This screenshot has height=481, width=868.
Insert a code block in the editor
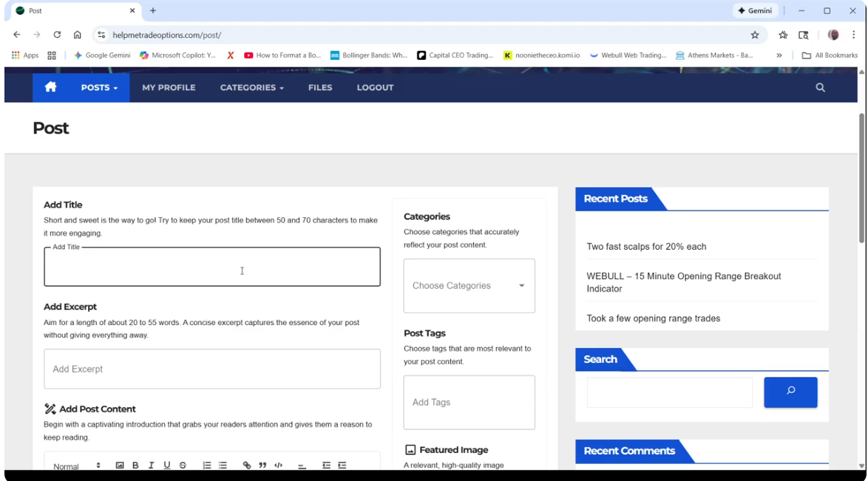pyautogui.click(x=278, y=465)
